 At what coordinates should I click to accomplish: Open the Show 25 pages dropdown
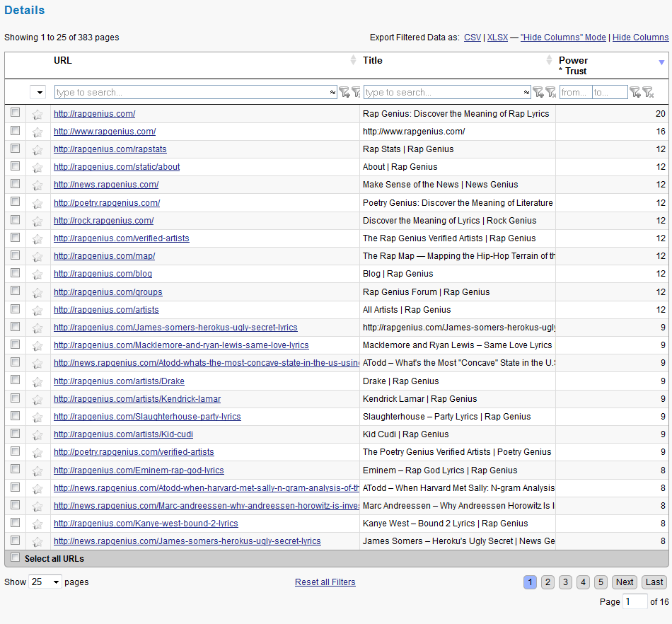tap(45, 582)
